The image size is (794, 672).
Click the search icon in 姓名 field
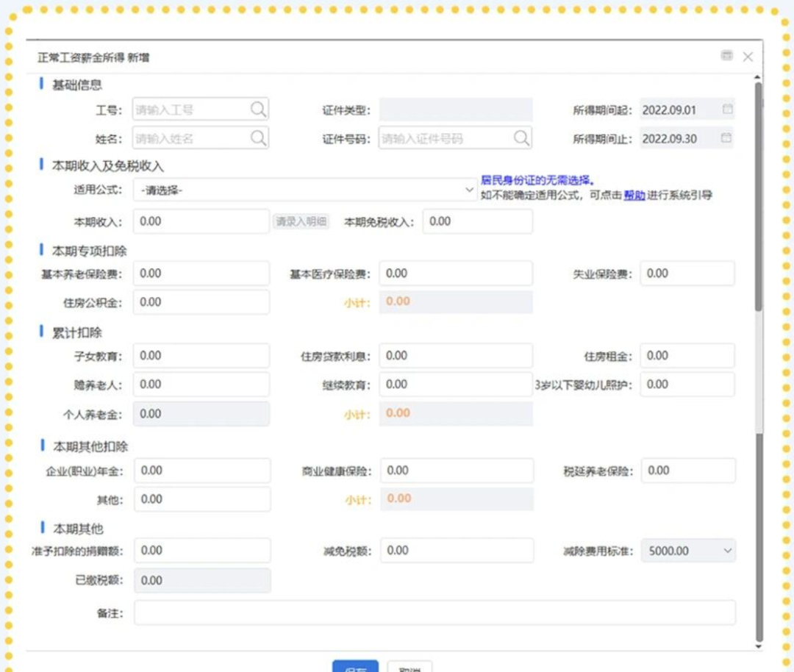click(258, 138)
